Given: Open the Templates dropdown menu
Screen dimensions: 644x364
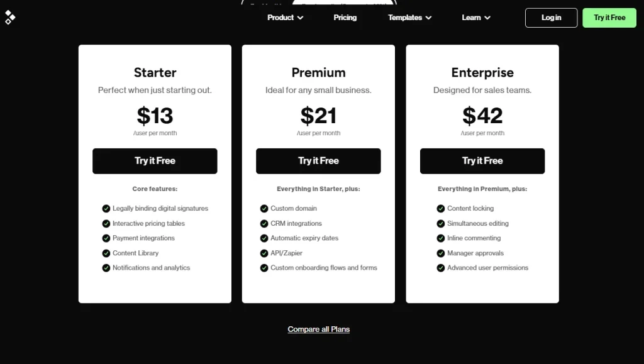Looking at the screenshot, I should click(409, 18).
